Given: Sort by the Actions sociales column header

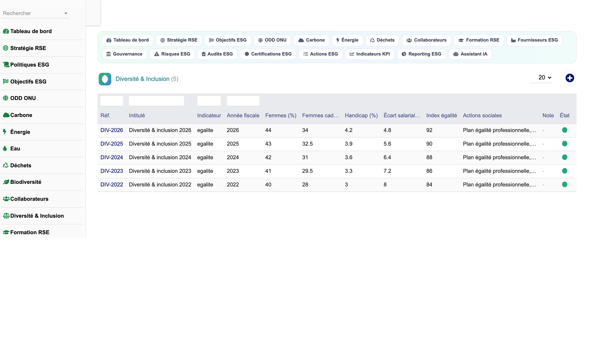Looking at the screenshot, I should (x=482, y=115).
